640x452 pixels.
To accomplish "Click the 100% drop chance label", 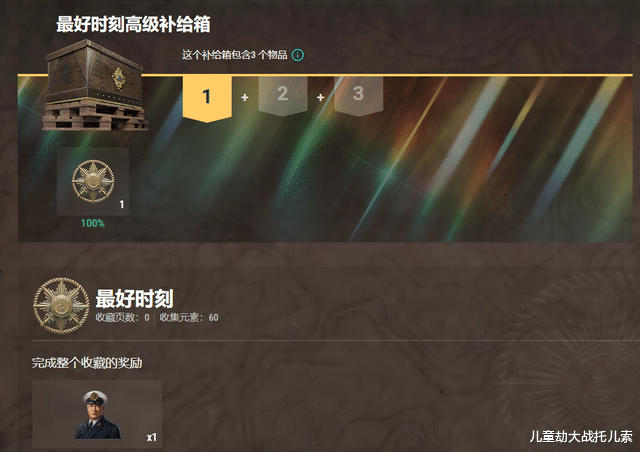I will coord(93,223).
